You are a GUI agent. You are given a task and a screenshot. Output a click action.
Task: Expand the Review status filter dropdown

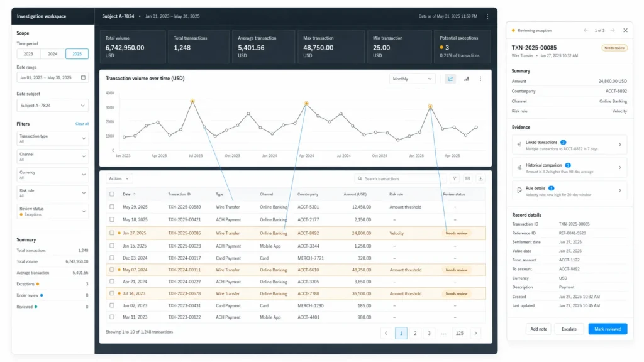53,211
